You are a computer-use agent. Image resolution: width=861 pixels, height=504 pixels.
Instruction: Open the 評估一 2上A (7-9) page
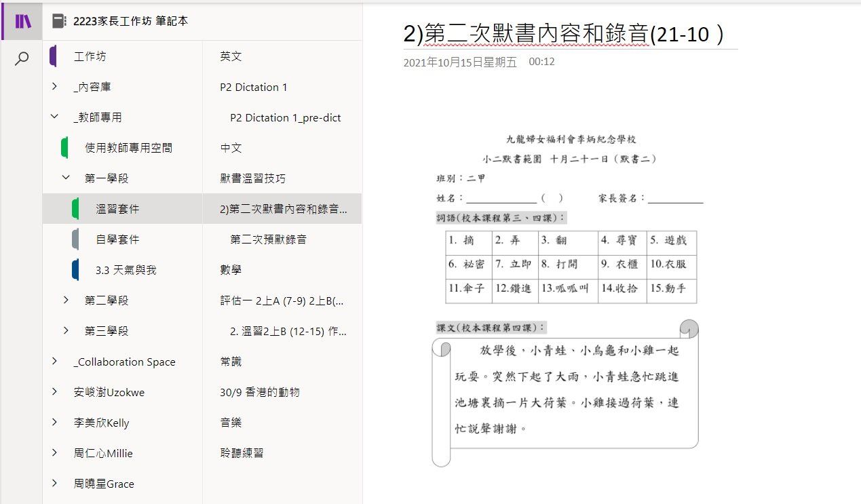click(x=282, y=301)
